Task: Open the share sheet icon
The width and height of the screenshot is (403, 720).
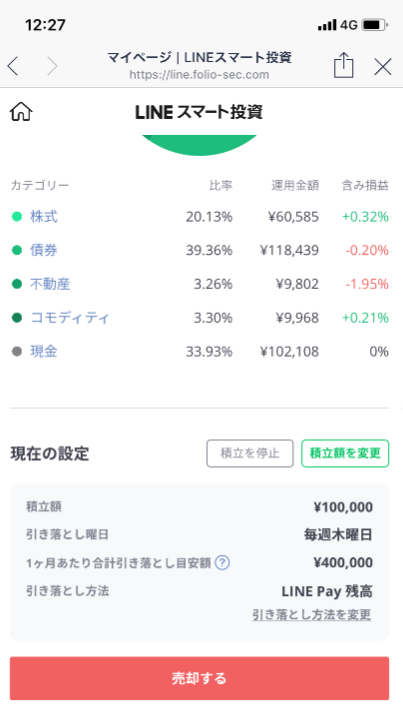Action: [343, 65]
